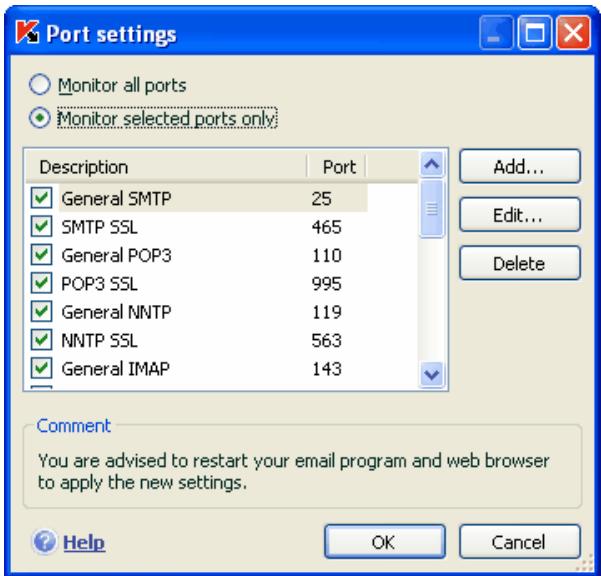601x576 pixels.
Task: Click port value 143
Action: coord(326,369)
